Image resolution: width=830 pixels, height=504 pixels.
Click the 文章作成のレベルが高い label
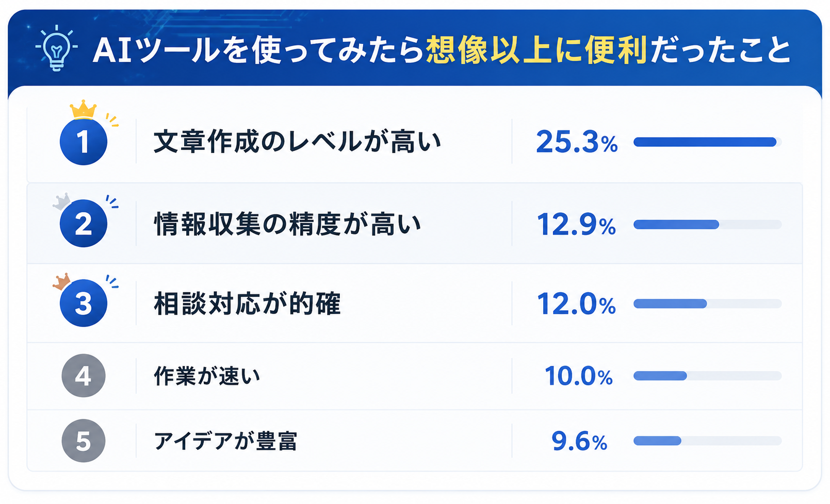[x=298, y=142]
